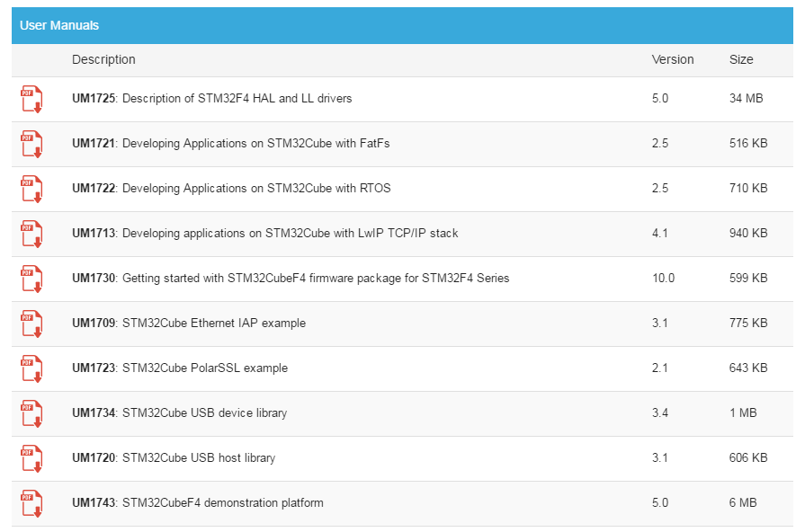Select the 599 KB size value

pyautogui.click(x=748, y=278)
